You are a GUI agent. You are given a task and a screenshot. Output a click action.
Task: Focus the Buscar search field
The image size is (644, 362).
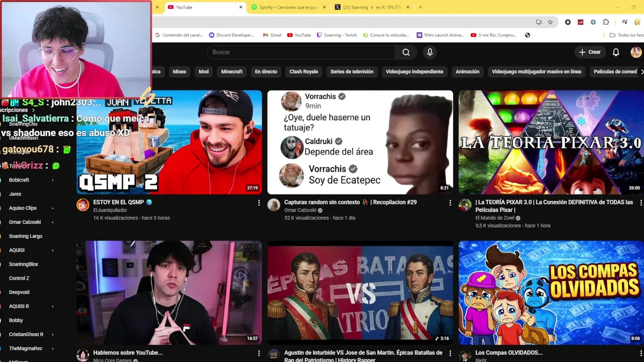pyautogui.click(x=301, y=52)
